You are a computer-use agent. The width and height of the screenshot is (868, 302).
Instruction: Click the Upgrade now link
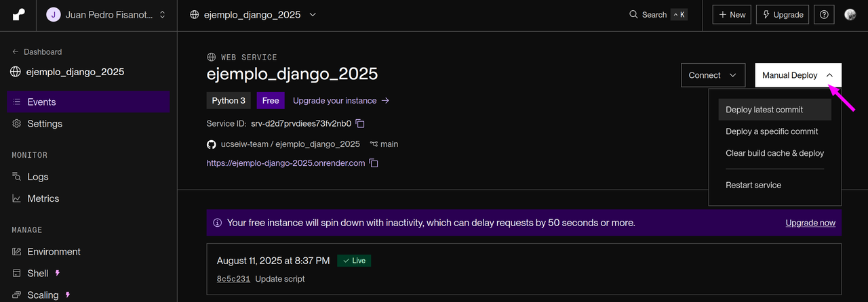810,223
